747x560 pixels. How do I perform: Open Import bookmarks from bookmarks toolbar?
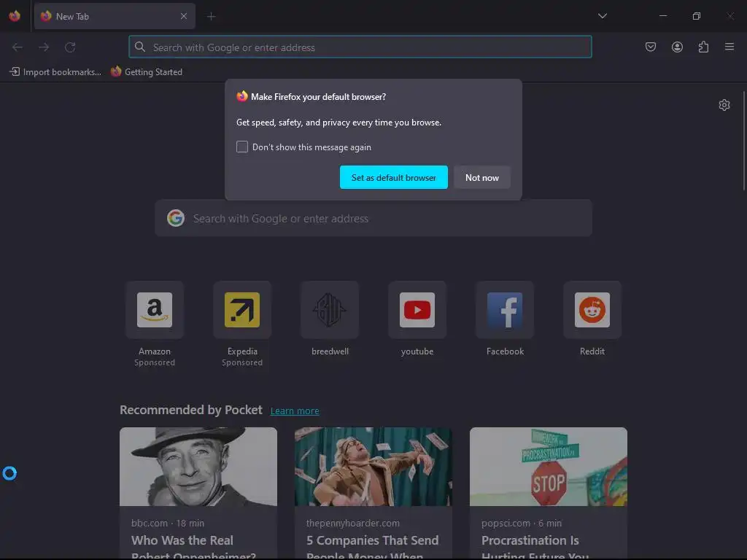pos(55,72)
